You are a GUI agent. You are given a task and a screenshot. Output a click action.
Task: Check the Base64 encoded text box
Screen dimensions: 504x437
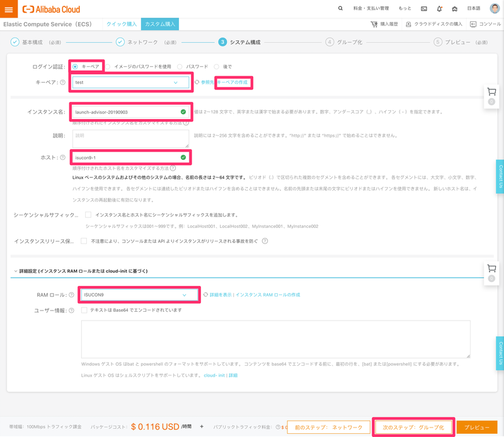[84, 310]
